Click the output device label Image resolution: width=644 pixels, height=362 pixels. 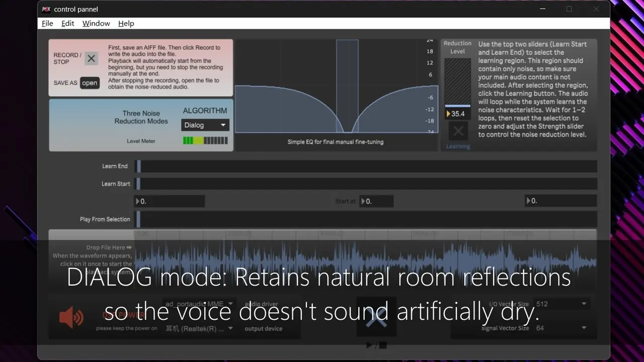click(264, 329)
